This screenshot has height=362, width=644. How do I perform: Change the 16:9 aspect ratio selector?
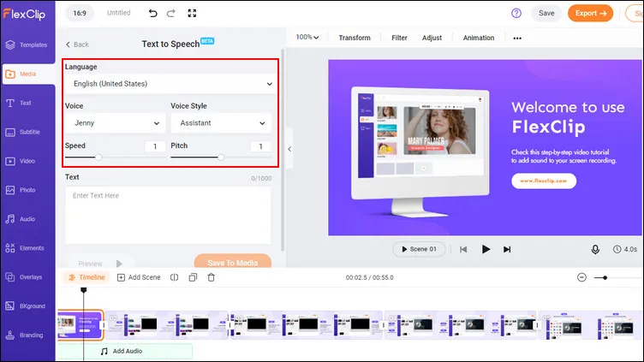click(x=80, y=13)
